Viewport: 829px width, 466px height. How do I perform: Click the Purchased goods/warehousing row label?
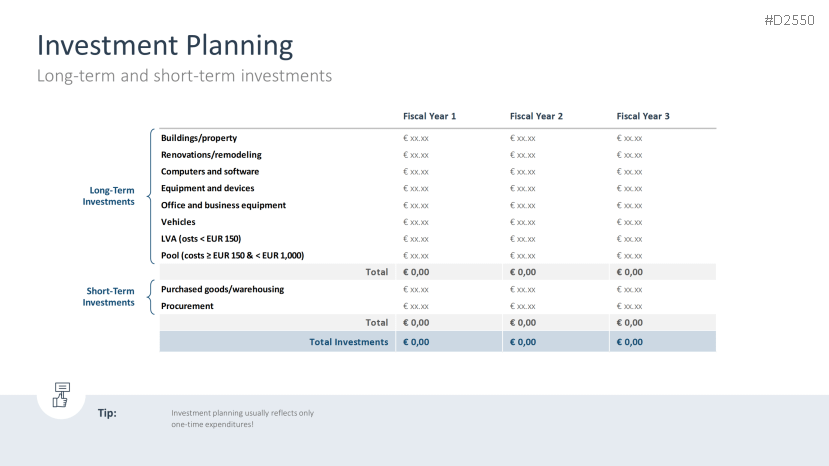pyautogui.click(x=222, y=289)
